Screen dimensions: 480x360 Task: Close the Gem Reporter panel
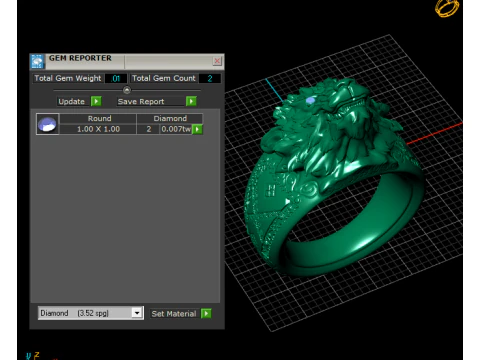(217, 61)
